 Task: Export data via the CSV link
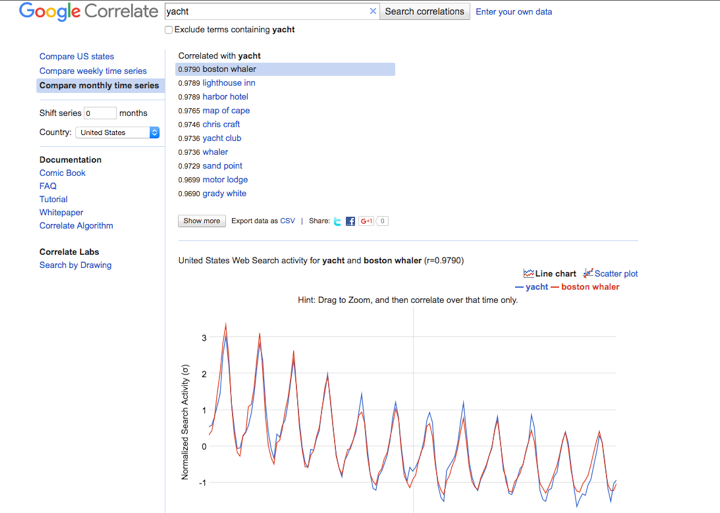[x=287, y=221]
